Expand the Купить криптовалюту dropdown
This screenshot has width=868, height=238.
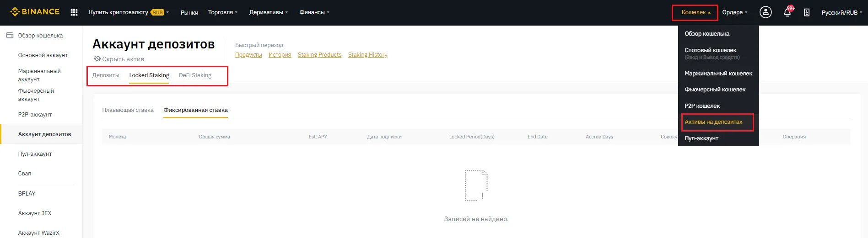(x=129, y=12)
